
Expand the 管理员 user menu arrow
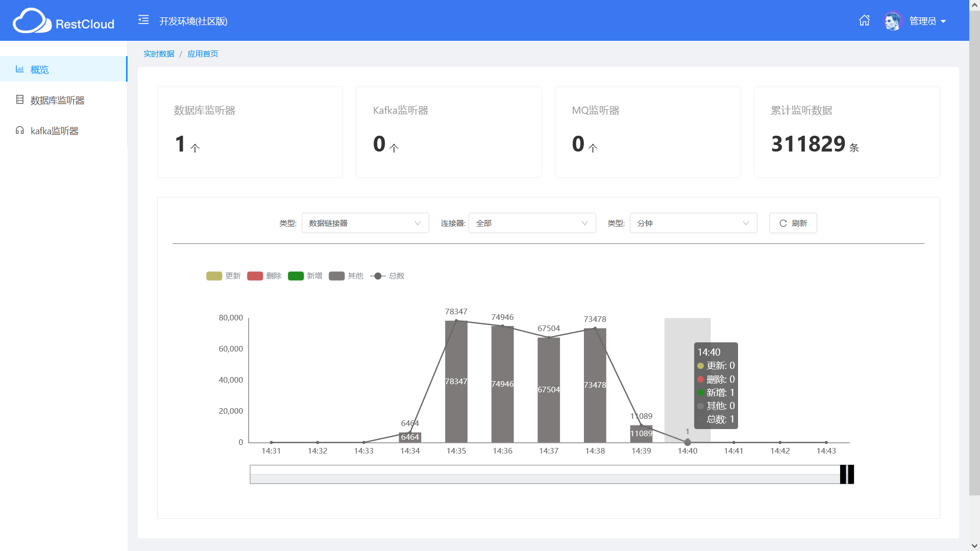point(943,21)
